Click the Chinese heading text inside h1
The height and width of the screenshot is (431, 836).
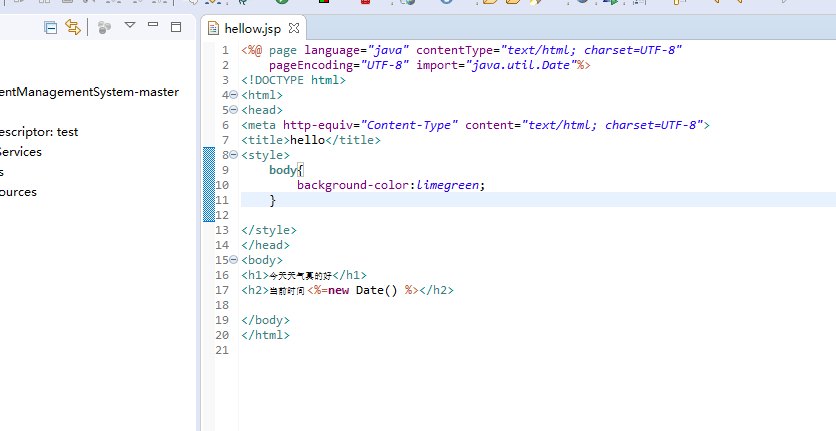300,276
